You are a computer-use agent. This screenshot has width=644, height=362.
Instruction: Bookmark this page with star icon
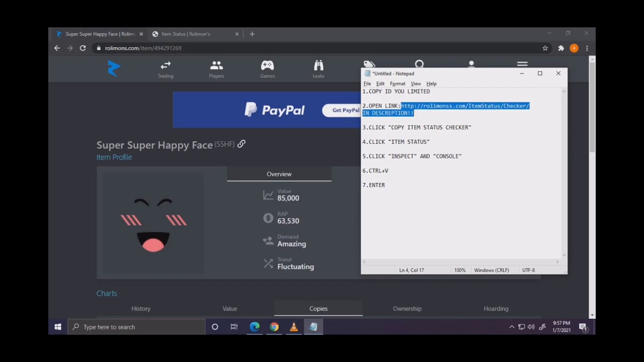pyautogui.click(x=545, y=48)
